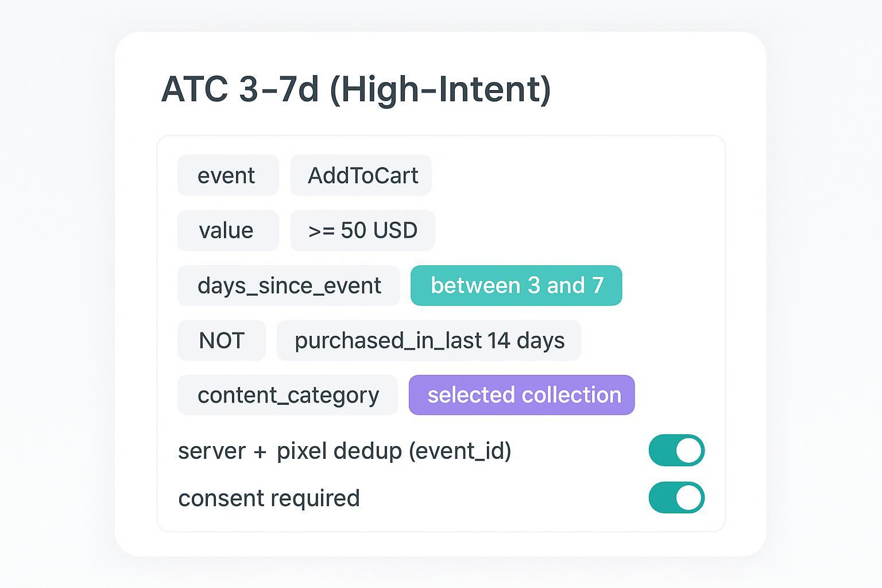Select the days_since_event filter chip
This screenshot has width=882, height=588.
click(288, 285)
